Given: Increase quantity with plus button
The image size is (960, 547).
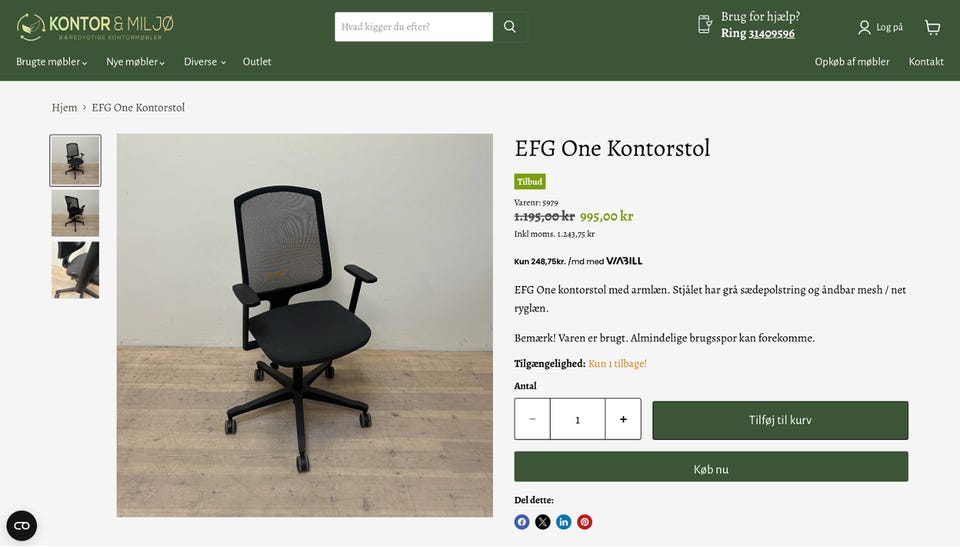Looking at the screenshot, I should click(623, 419).
